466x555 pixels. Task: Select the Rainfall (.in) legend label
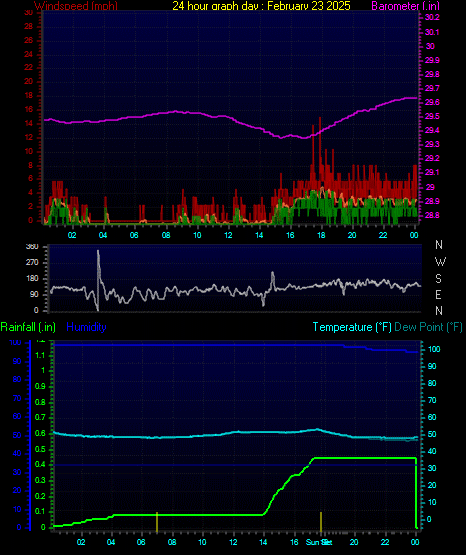pos(28,327)
